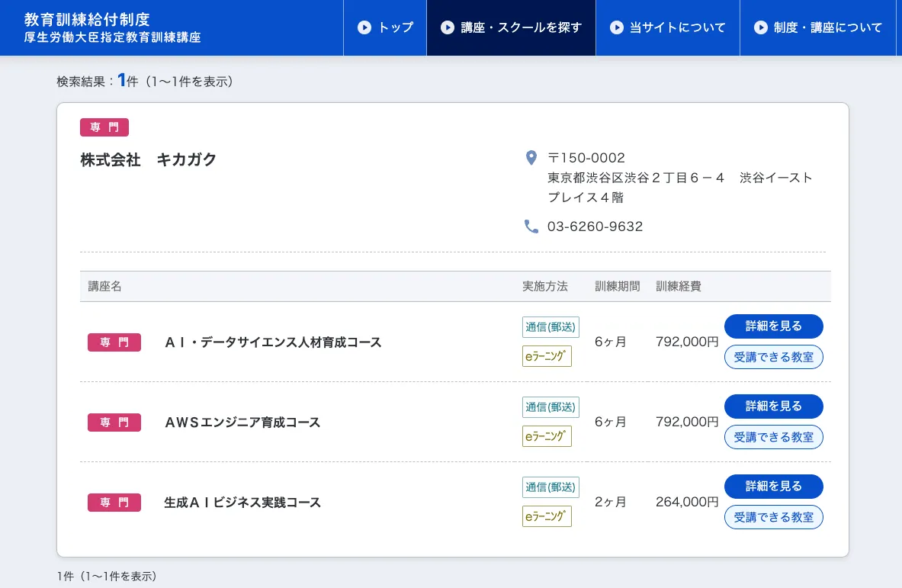Image resolution: width=902 pixels, height=588 pixels.
Task: Click eラーニング tag in 生成AIビジネス row
Action: click(x=547, y=516)
